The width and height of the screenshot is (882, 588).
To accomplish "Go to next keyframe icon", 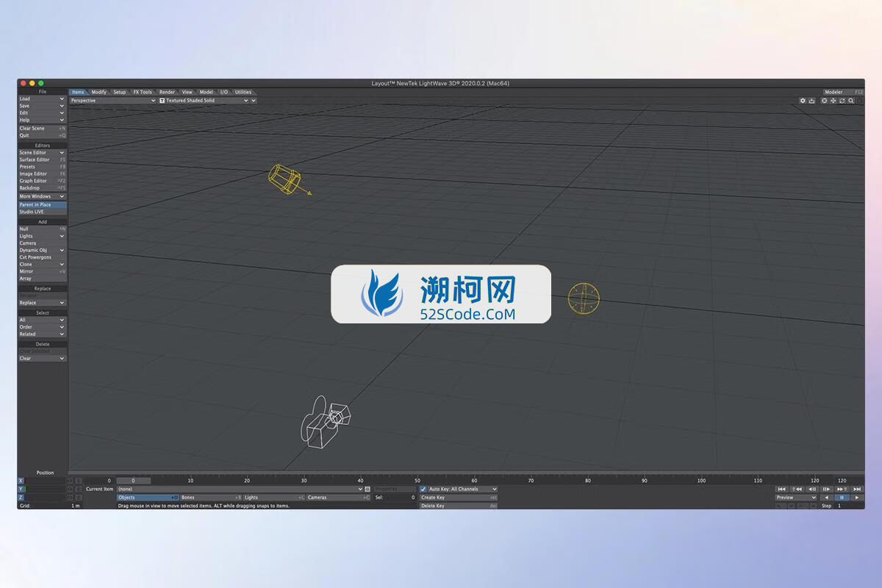I will click(x=842, y=489).
